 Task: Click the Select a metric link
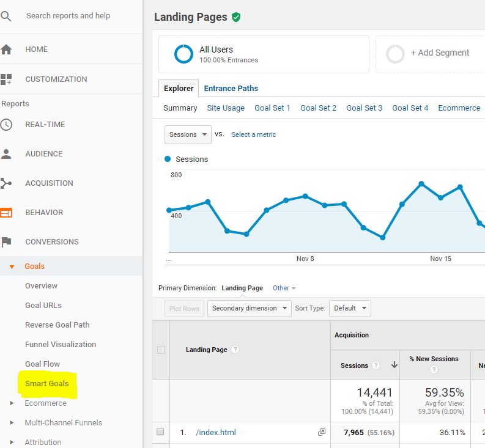pos(254,135)
